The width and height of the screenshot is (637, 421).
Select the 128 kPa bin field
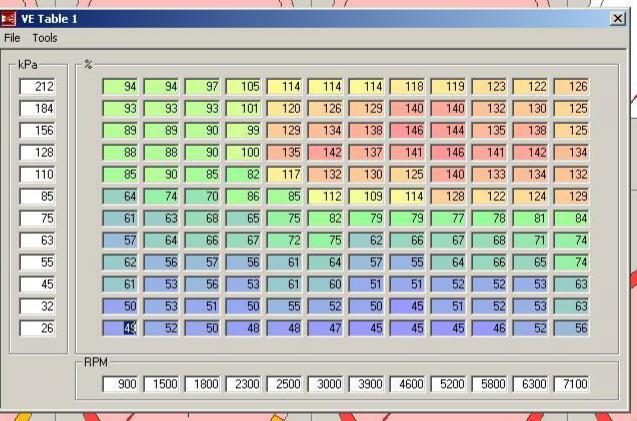click(x=37, y=152)
